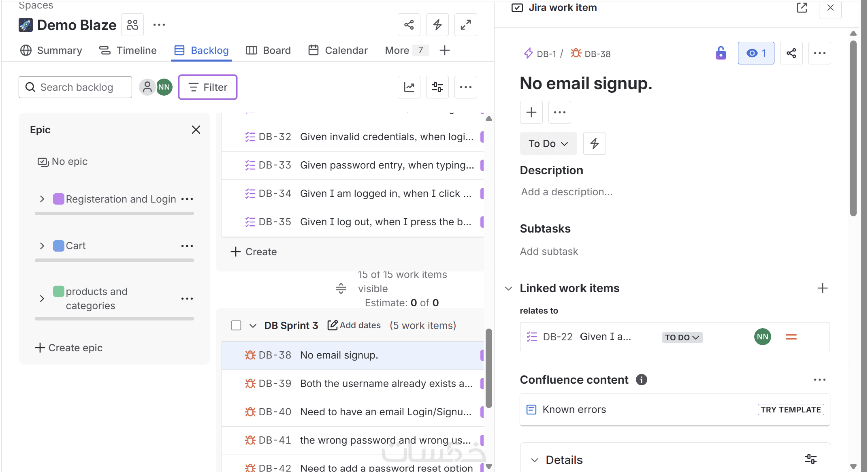Open the Timeline tab

(128, 50)
